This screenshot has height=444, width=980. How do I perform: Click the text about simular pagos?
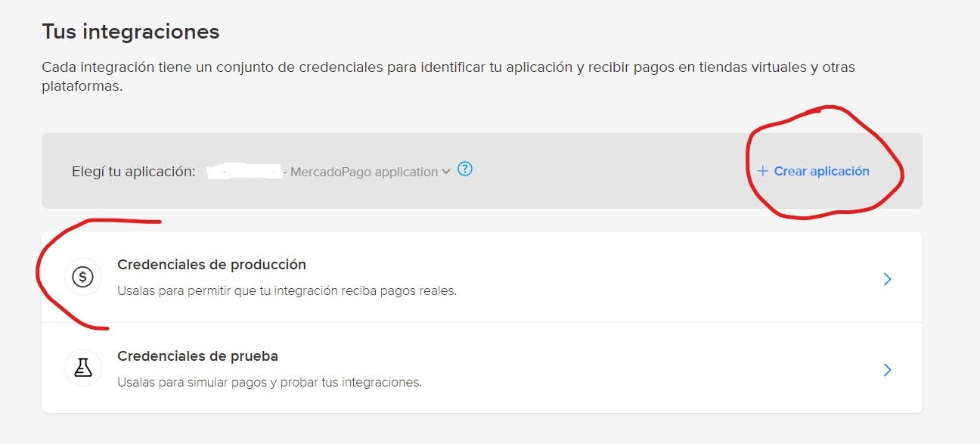pos(269,382)
